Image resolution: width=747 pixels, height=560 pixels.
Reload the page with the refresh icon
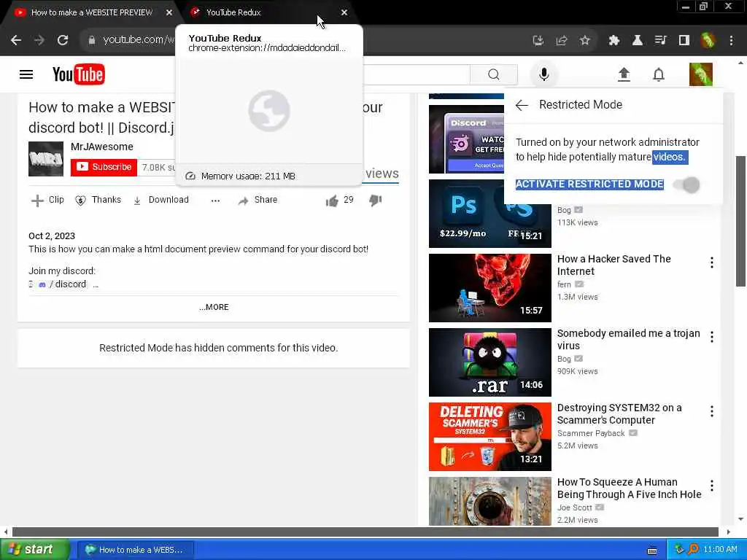63,41
